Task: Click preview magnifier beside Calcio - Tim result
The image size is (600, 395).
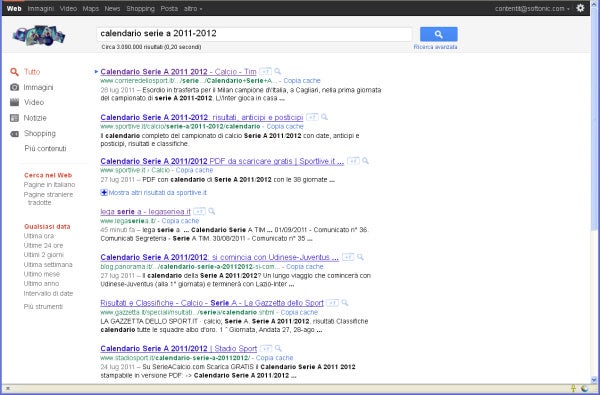Action: pyautogui.click(x=277, y=71)
